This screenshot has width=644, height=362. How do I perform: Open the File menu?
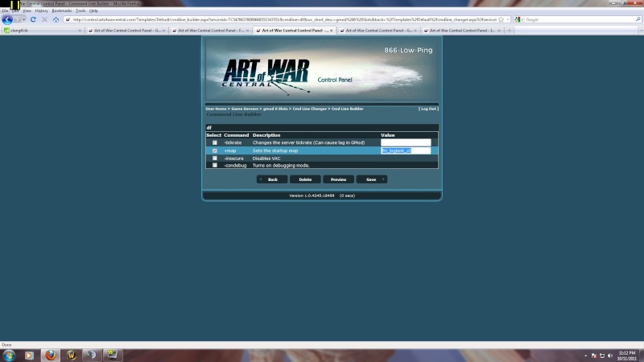pos(5,10)
